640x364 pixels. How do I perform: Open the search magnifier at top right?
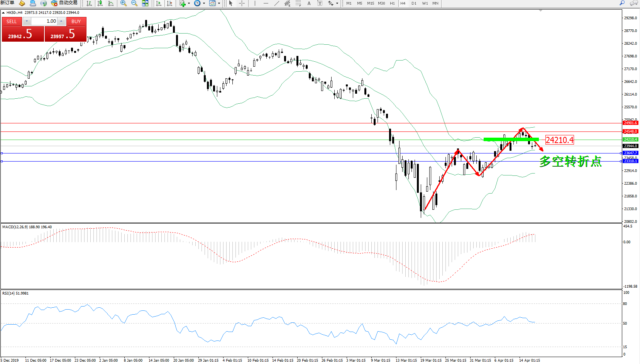click(622, 3)
